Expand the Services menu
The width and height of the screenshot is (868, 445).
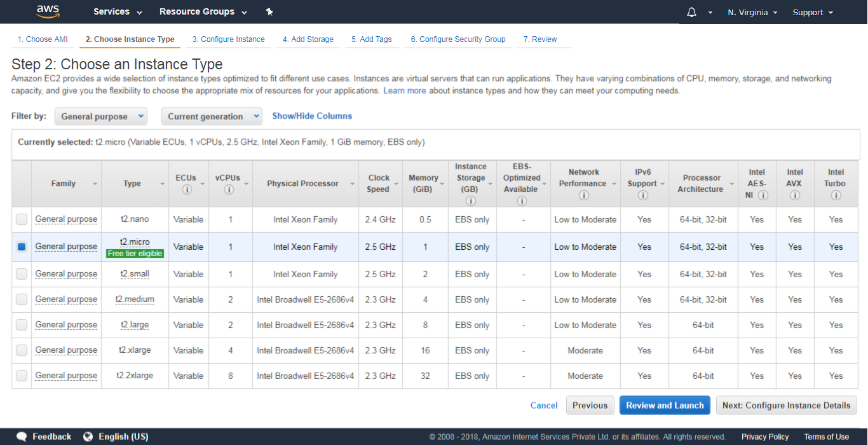pyautogui.click(x=118, y=11)
